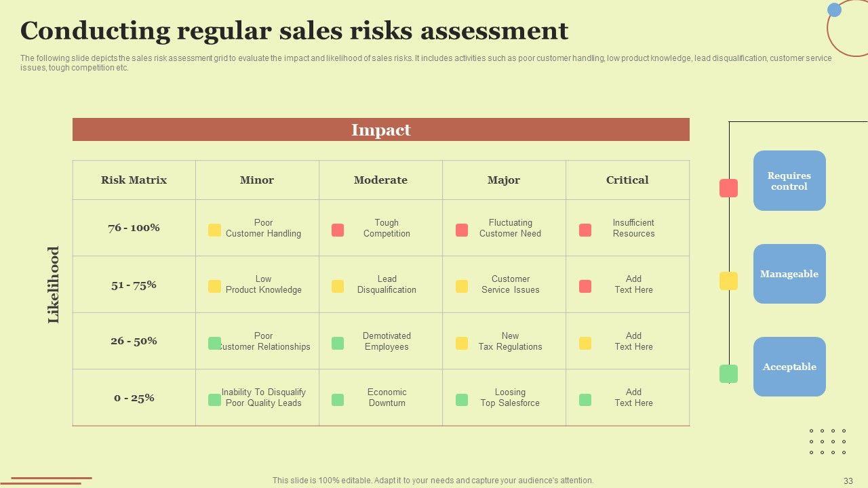Viewport: 868px width, 488px height.
Task: Click the yellow legend square for Manageable
Action: coord(728,281)
